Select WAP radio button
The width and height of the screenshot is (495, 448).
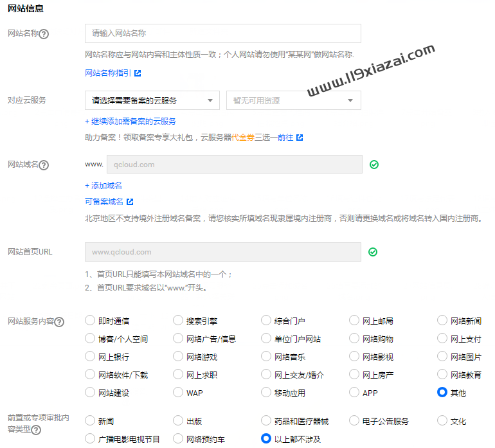tap(178, 392)
